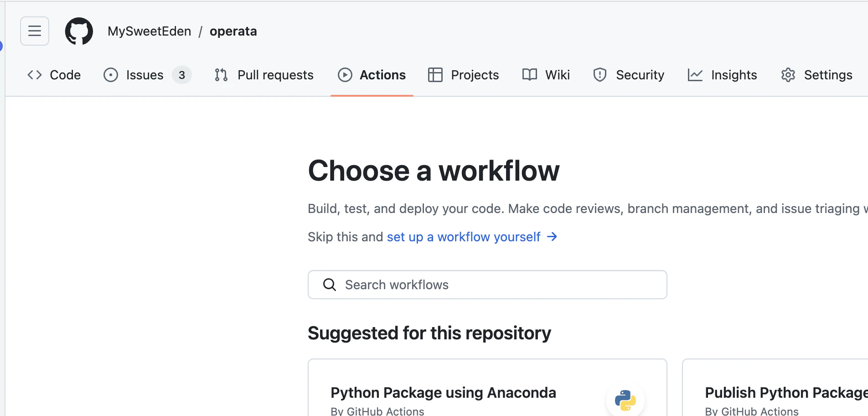This screenshot has width=868, height=416.
Task: Open the operata repository link
Action: (x=233, y=31)
